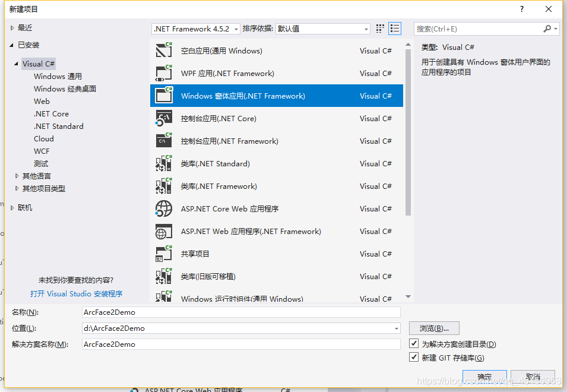Expand the 联机 tree node

[x=12, y=207]
